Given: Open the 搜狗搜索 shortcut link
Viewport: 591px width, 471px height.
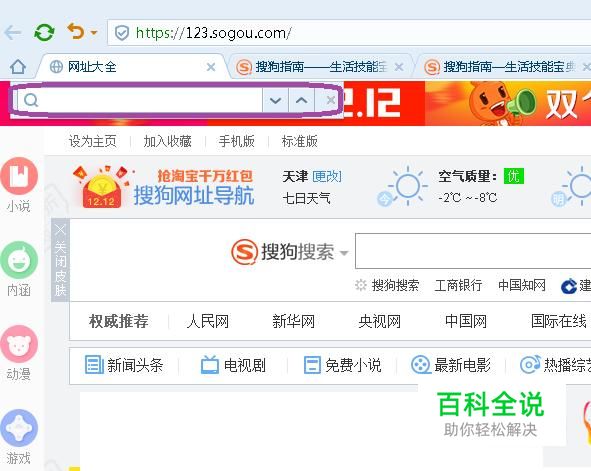Looking at the screenshot, I should [395, 285].
